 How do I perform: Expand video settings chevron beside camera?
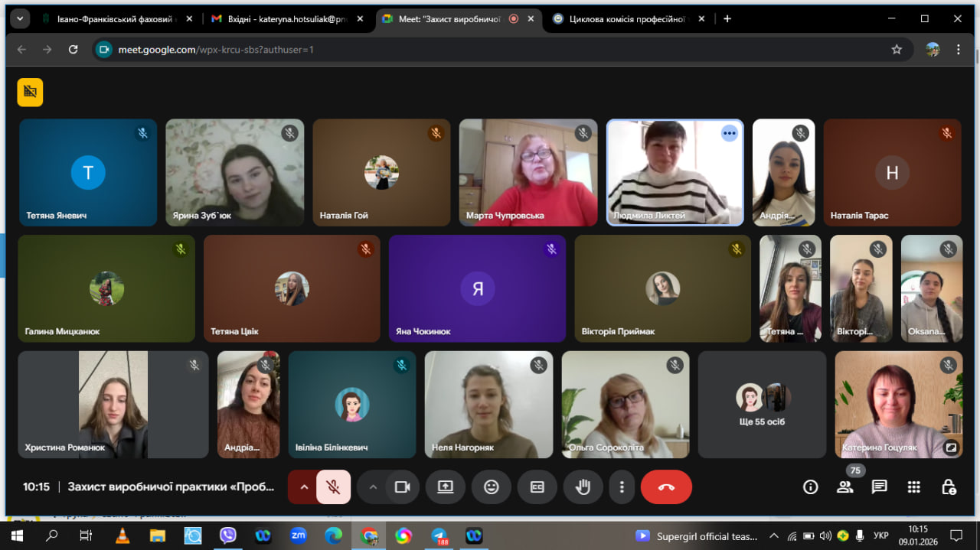pyautogui.click(x=373, y=487)
